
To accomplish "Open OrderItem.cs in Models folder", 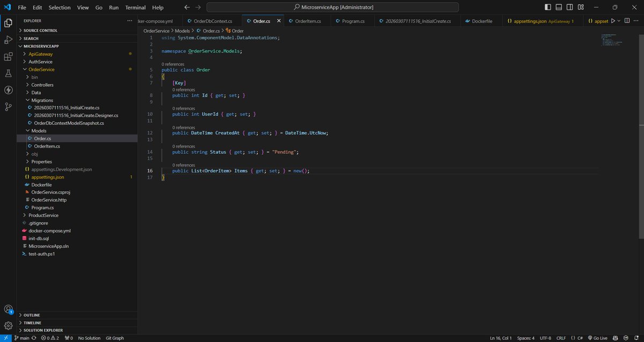I will [77, 146].
